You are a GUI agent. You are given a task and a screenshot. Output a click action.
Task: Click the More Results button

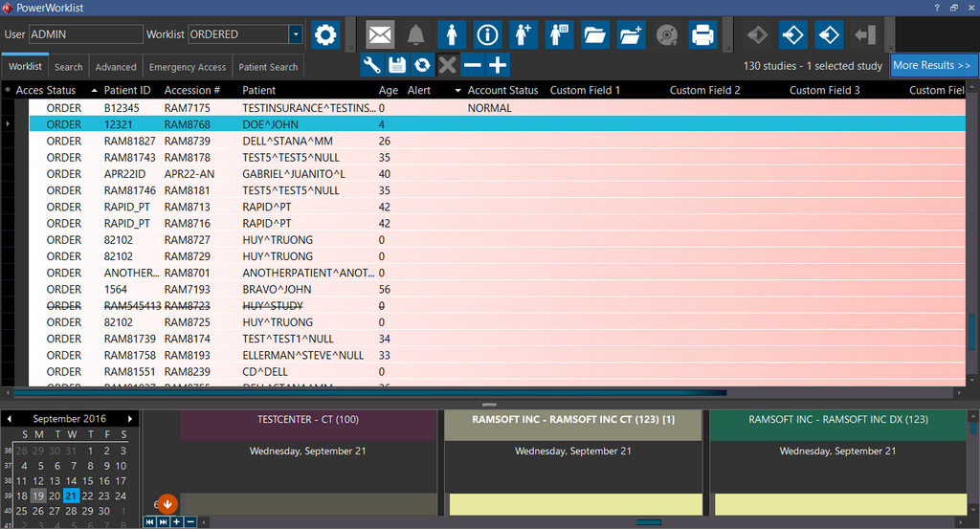pos(931,65)
